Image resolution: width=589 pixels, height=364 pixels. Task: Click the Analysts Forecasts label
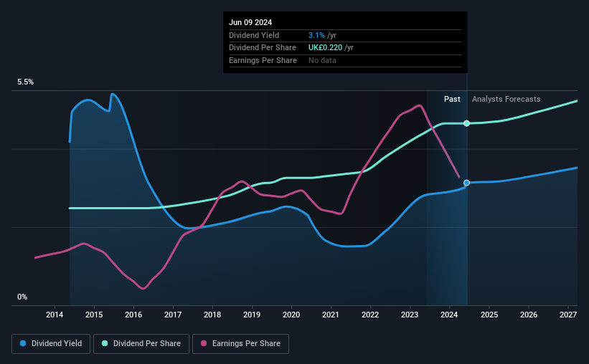[x=506, y=99]
